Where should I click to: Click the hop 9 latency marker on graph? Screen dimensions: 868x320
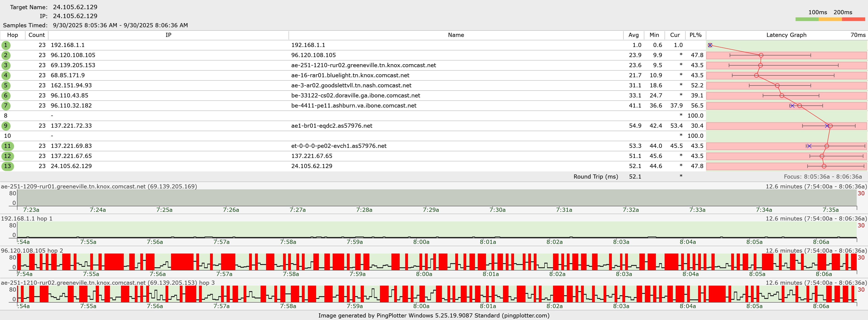[x=830, y=126]
